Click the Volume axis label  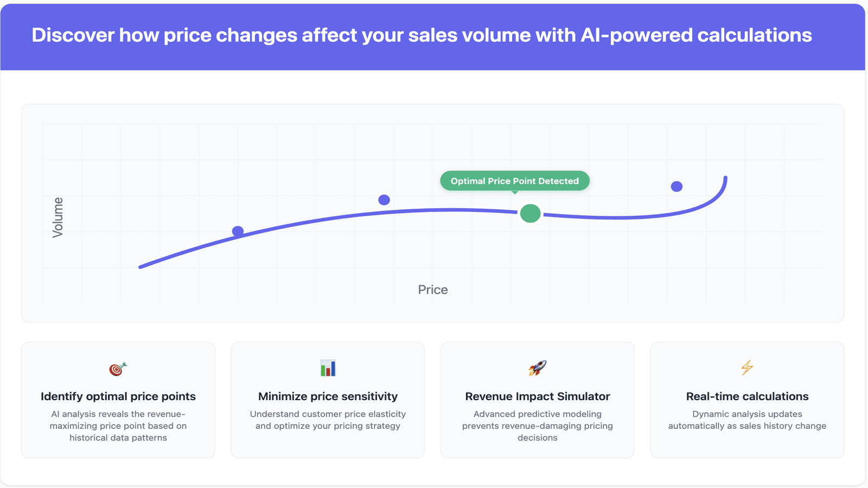(58, 217)
